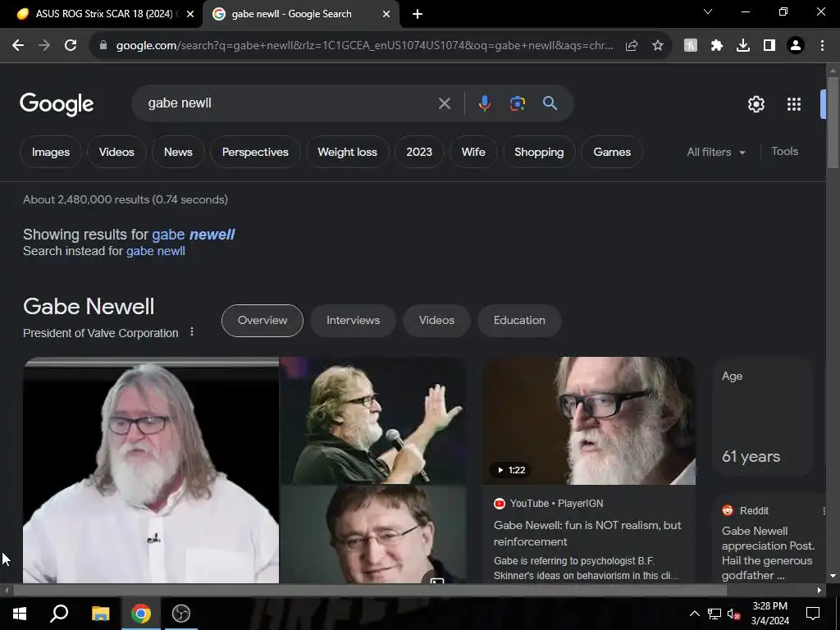
Task: Open knowledge panel Videos tab
Action: [x=436, y=321]
